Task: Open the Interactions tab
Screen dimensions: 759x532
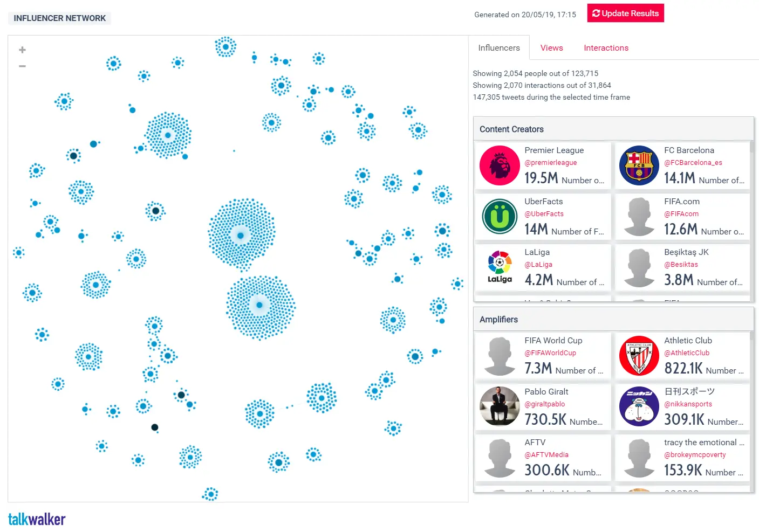Action: point(606,48)
